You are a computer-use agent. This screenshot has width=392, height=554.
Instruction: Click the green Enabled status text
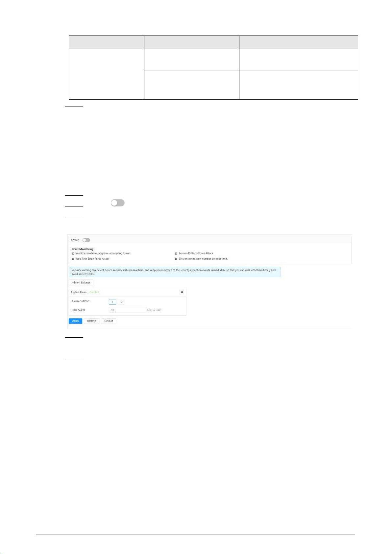click(94, 292)
